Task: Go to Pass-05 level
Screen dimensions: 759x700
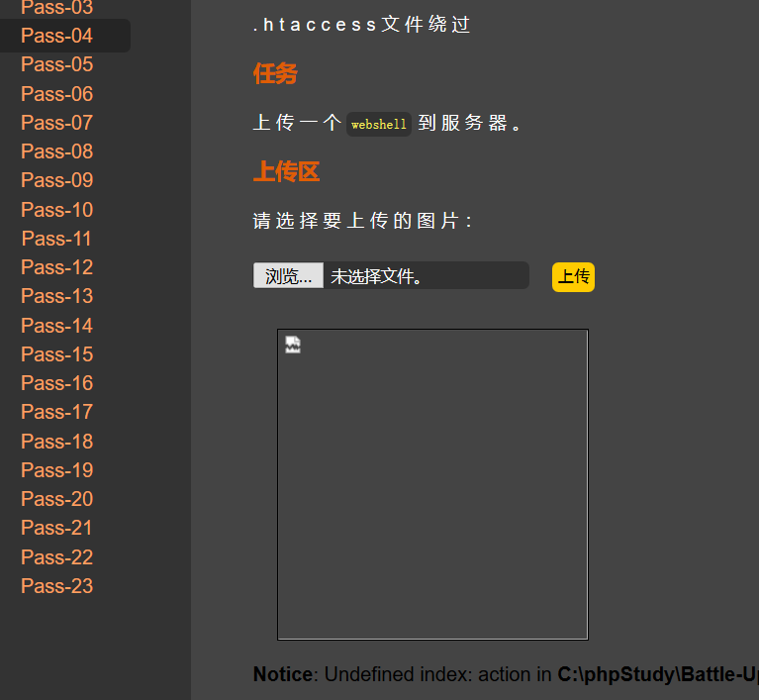Action: pos(56,64)
